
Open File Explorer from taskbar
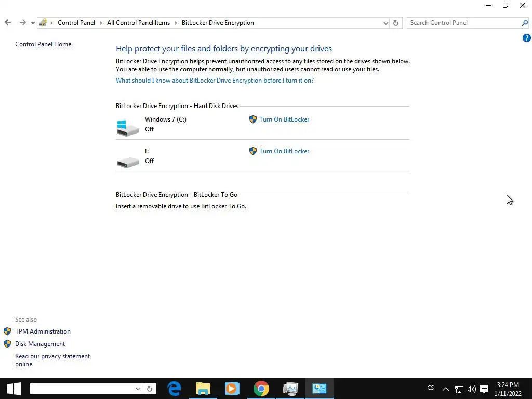pyautogui.click(x=203, y=389)
